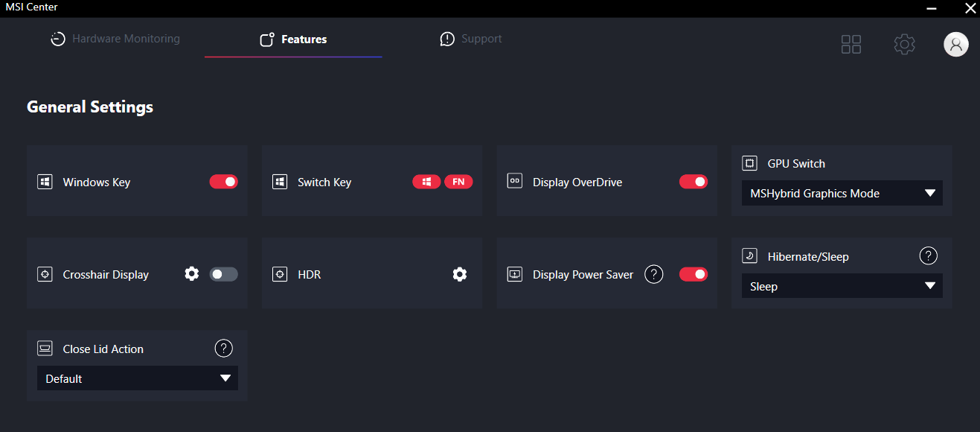This screenshot has width=980, height=432.
Task: Enable the Crosshair Display toggle
Action: pyautogui.click(x=224, y=274)
